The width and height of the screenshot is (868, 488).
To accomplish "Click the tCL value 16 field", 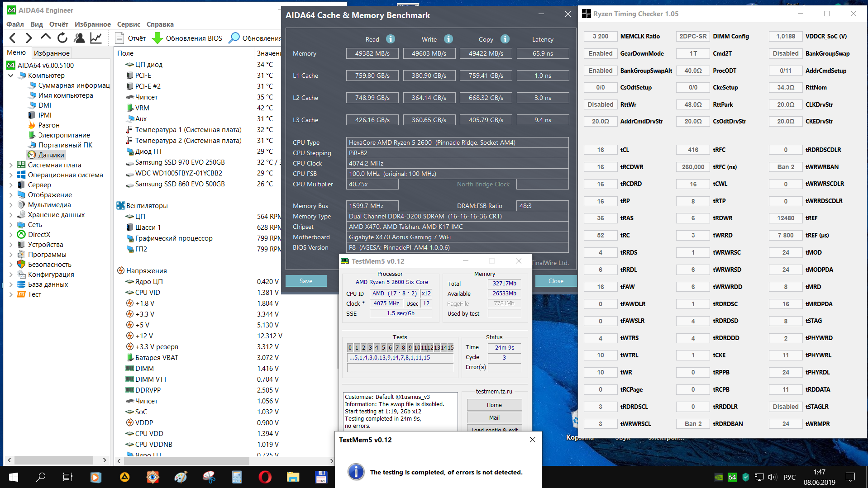I will click(600, 150).
